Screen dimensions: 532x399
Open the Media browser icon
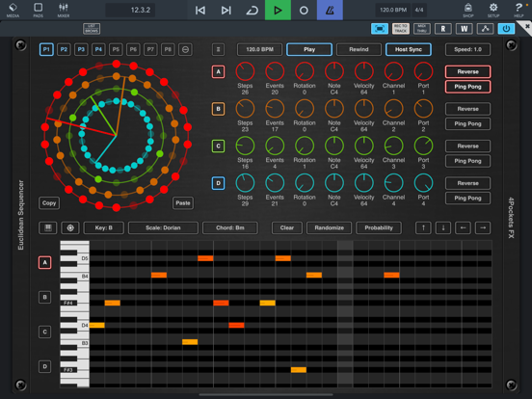[13, 10]
